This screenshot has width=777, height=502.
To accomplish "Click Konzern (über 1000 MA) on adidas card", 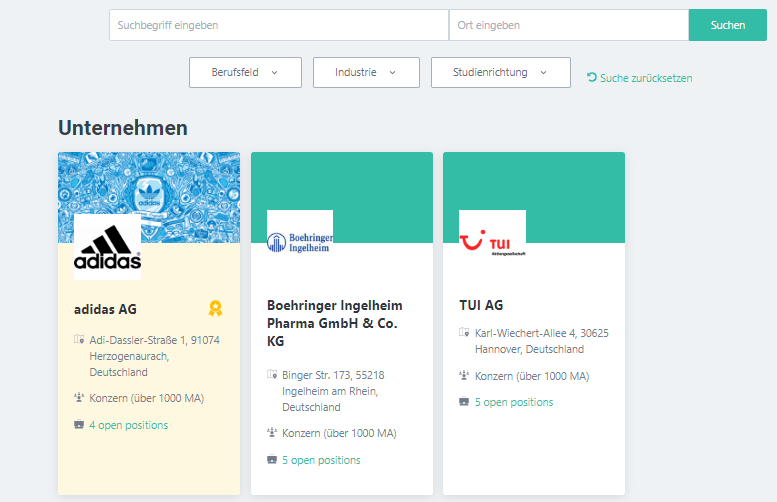I will 147,398.
